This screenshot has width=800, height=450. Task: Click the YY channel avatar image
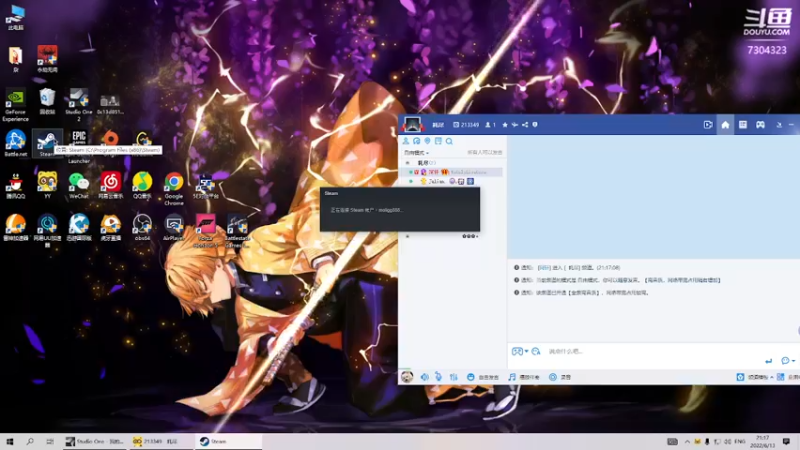tap(412, 124)
